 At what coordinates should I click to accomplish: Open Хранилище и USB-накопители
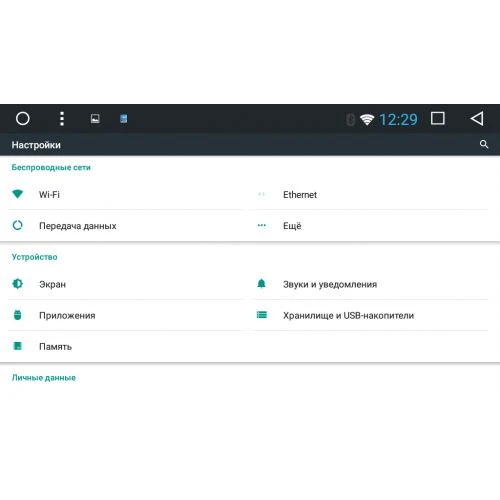[x=370, y=315]
